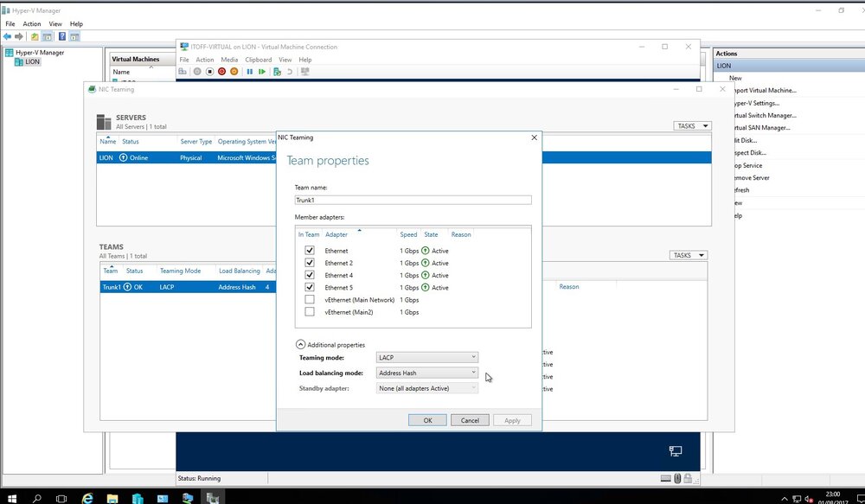This screenshot has width=865, height=504.
Task: Open Action menu in Hyper-V Manager
Action: pos(31,23)
